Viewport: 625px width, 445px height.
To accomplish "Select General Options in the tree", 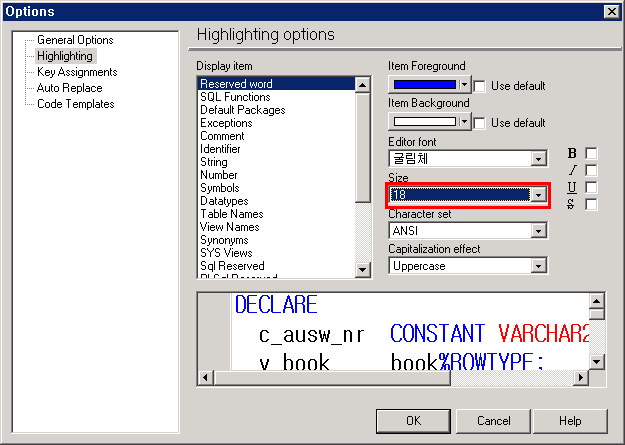I will (x=75, y=40).
